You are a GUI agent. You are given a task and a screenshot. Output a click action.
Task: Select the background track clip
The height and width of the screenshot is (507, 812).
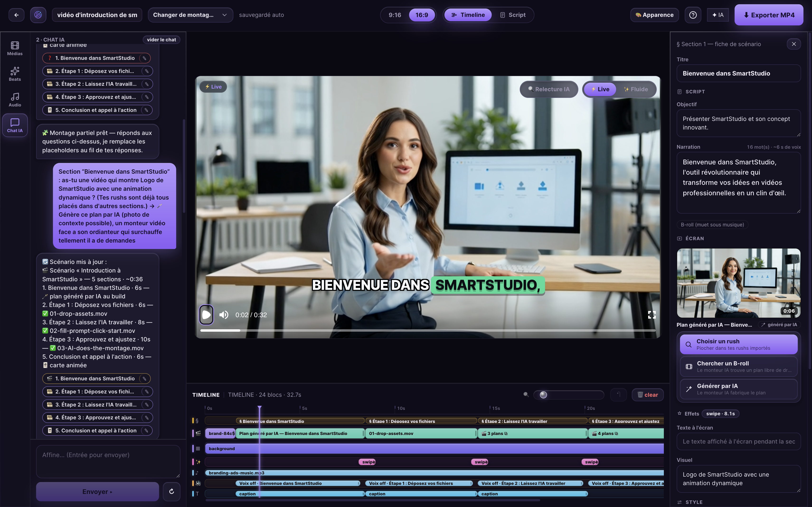coord(434,449)
